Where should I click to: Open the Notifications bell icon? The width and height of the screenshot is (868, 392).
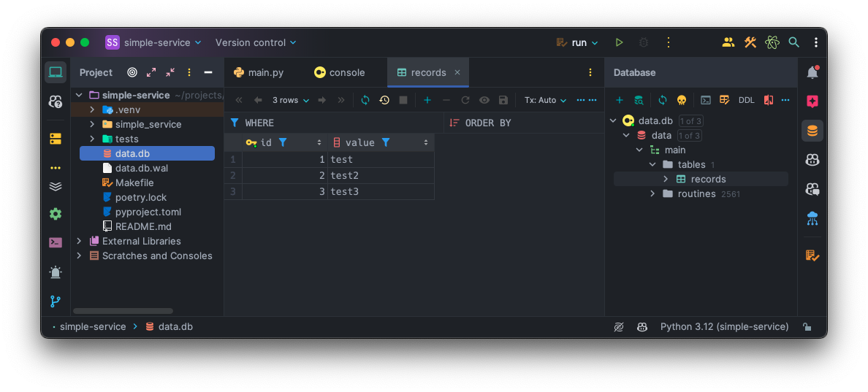(812, 72)
